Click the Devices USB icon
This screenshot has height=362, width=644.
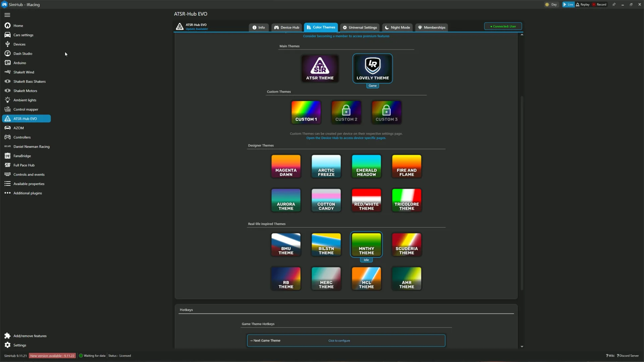click(7, 44)
